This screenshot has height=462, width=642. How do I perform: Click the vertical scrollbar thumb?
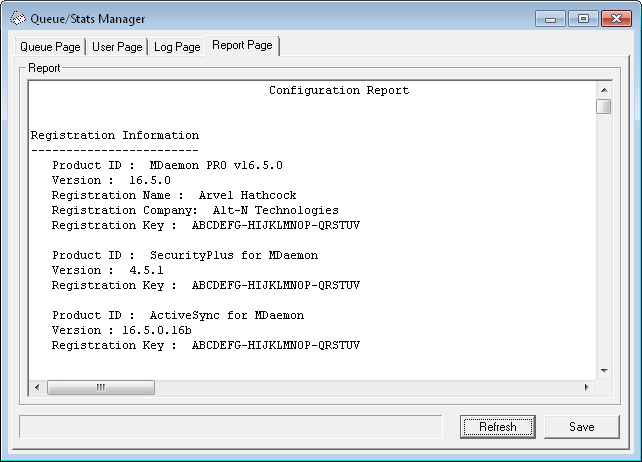(x=603, y=106)
